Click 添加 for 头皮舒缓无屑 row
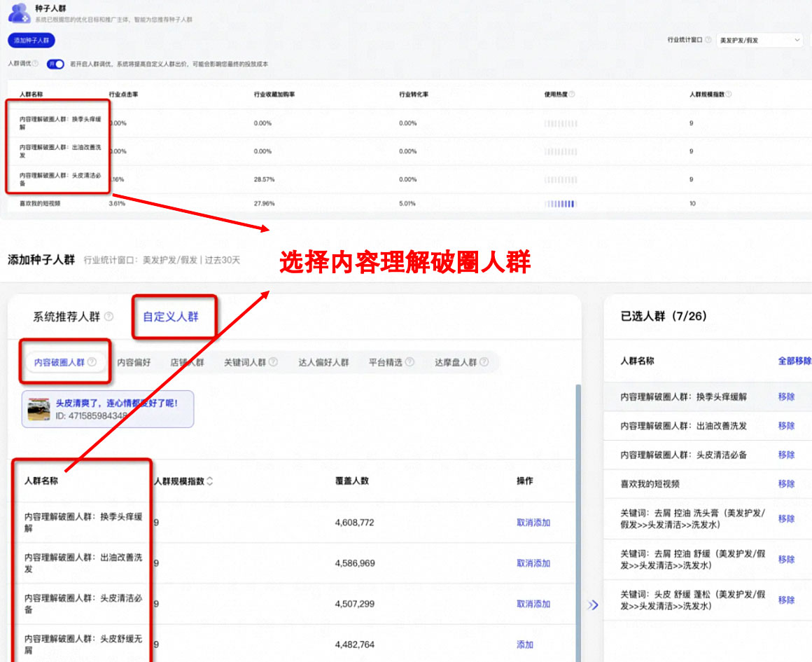The height and width of the screenshot is (662, 812). 525,644
